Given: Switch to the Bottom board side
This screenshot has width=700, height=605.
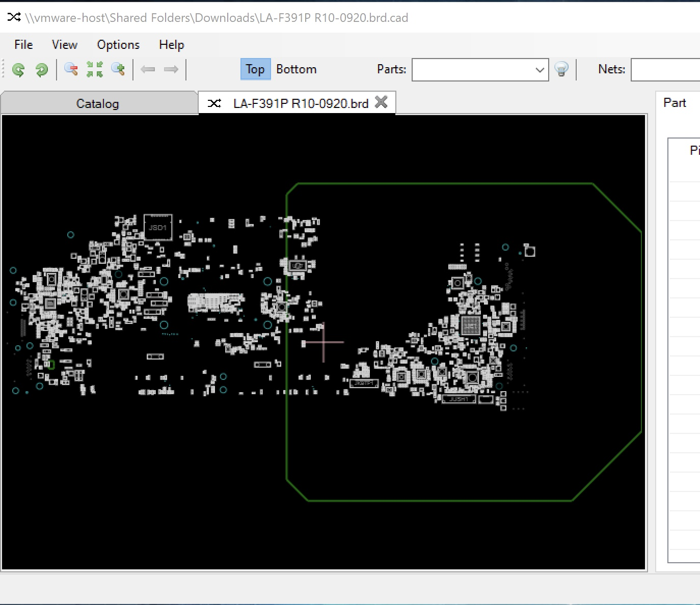Looking at the screenshot, I should [296, 69].
